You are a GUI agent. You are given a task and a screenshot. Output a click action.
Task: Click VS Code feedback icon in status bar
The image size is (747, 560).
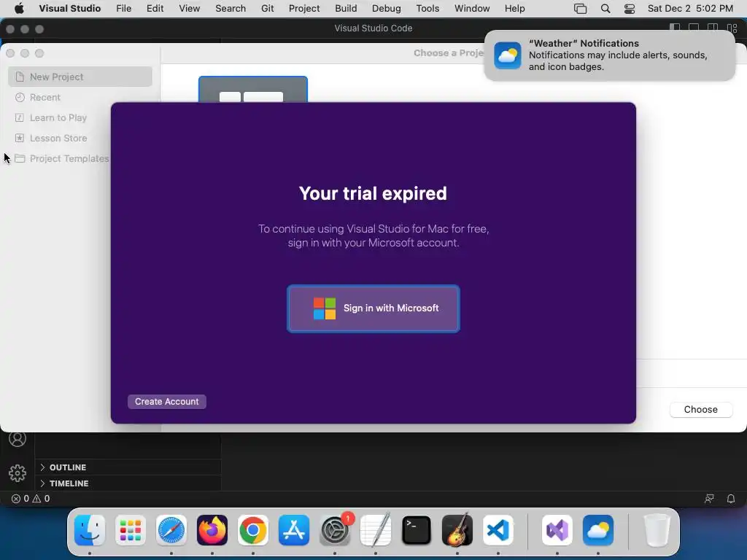point(709,499)
